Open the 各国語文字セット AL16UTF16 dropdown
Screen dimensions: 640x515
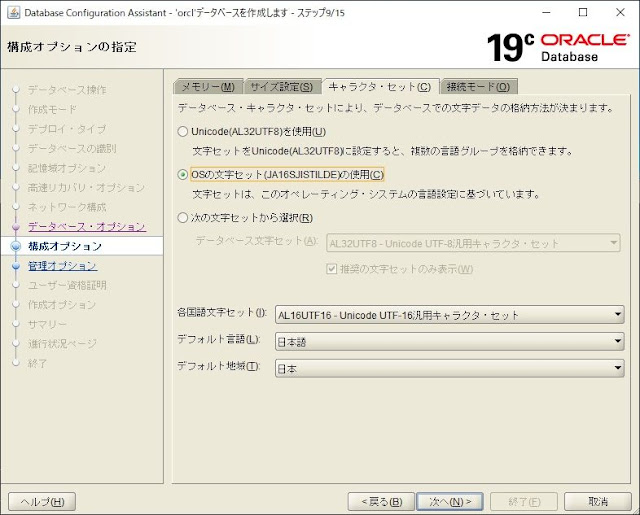[x=449, y=315]
